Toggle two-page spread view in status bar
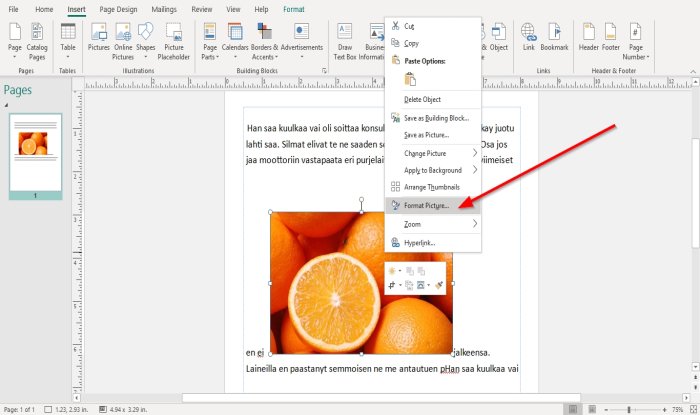The image size is (700, 415). [x=592, y=409]
